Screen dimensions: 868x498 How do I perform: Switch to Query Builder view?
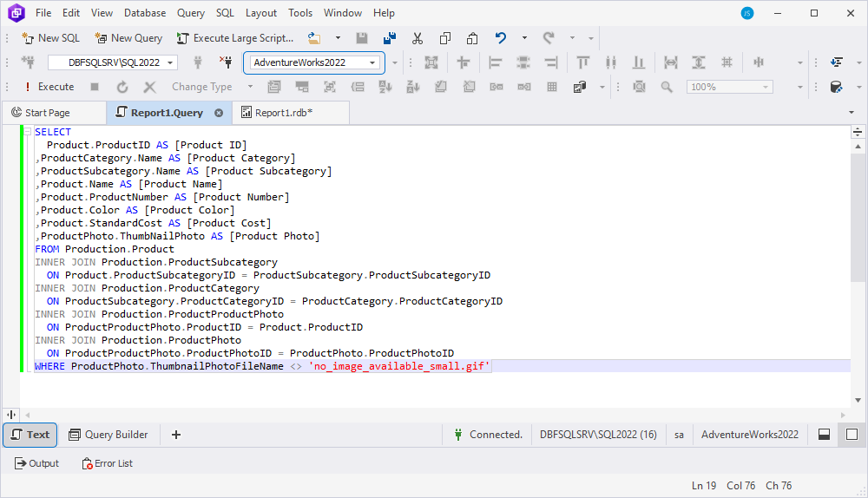pyautogui.click(x=108, y=435)
